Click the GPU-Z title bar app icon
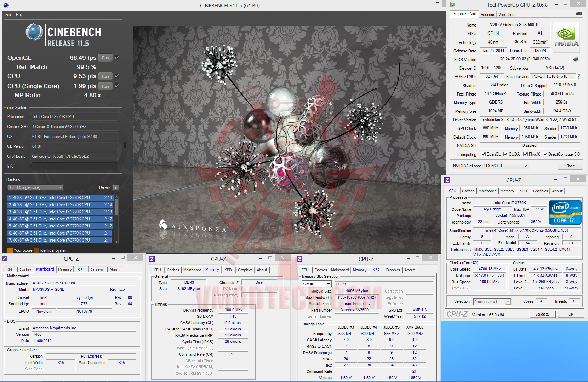The image size is (588, 382). [452, 5]
